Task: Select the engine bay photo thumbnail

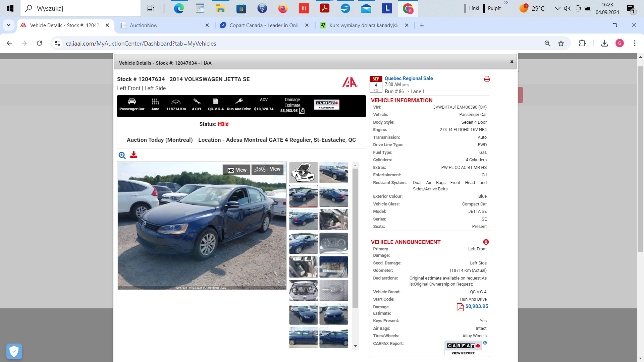Action: (303, 291)
